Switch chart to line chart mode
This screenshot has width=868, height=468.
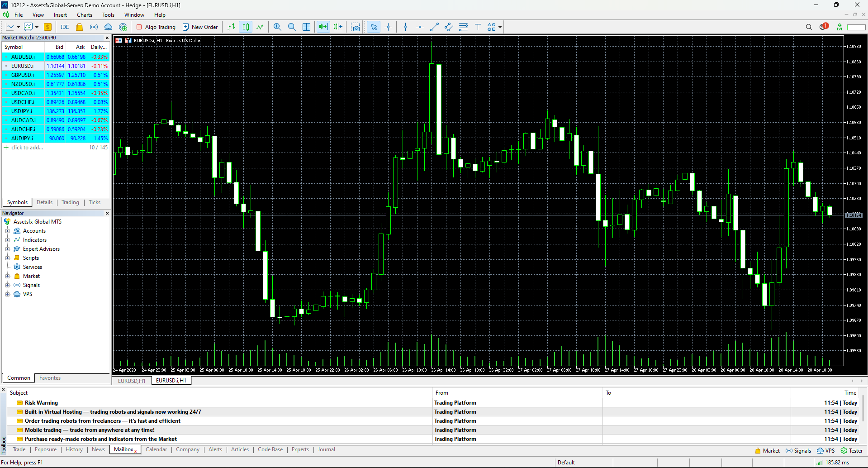pyautogui.click(x=260, y=27)
